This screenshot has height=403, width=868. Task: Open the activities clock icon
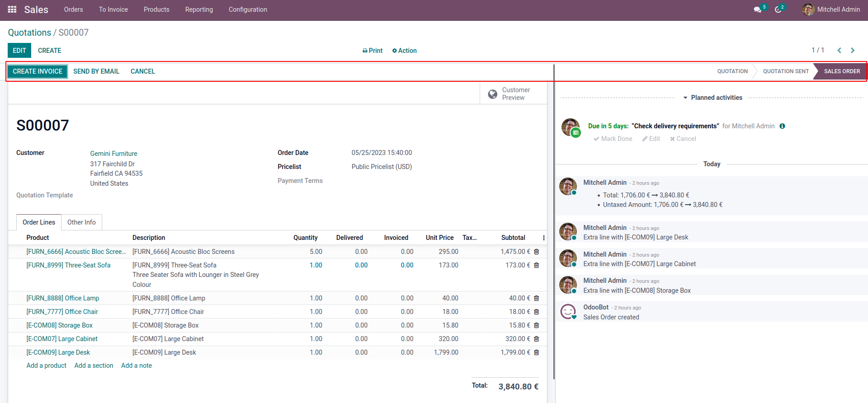click(x=778, y=9)
